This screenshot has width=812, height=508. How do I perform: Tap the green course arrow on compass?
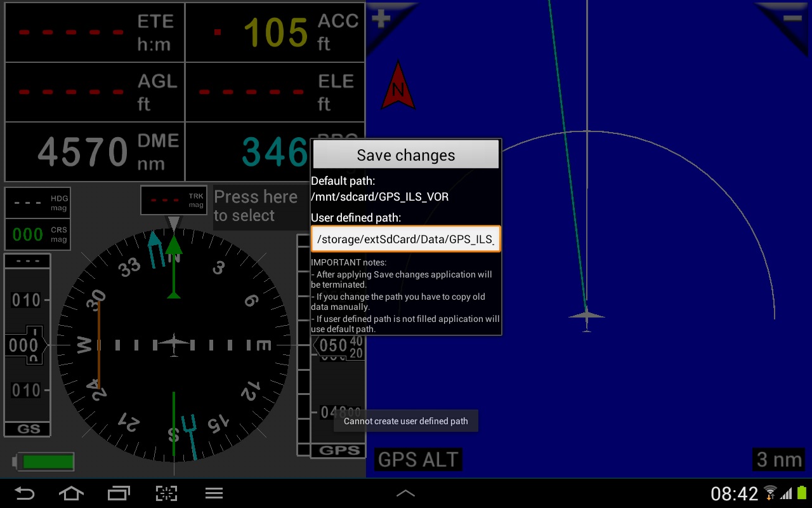pos(174,267)
